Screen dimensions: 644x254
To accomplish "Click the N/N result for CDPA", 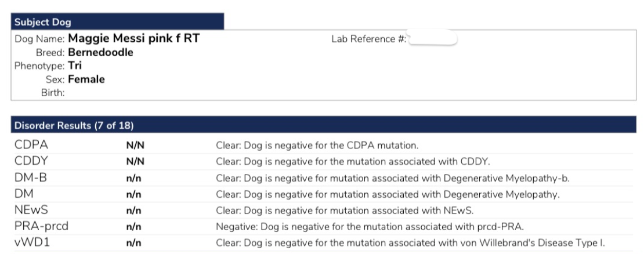I will [x=135, y=145].
